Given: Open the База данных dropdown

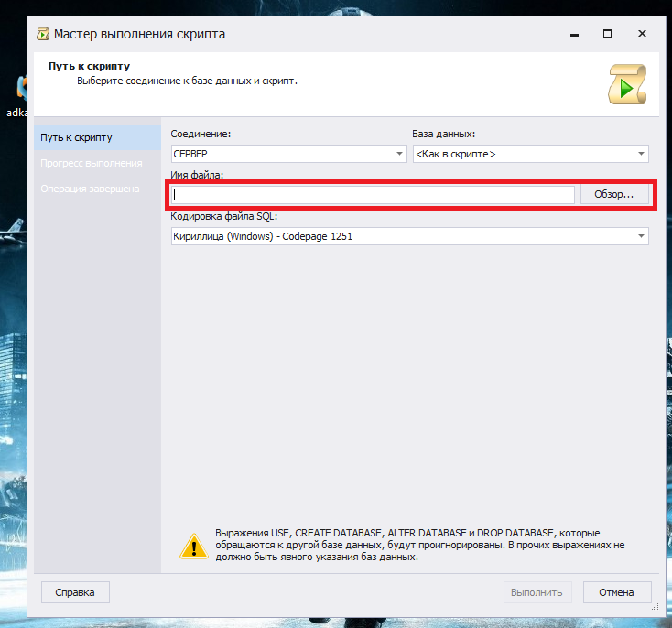Looking at the screenshot, I should (x=531, y=154).
